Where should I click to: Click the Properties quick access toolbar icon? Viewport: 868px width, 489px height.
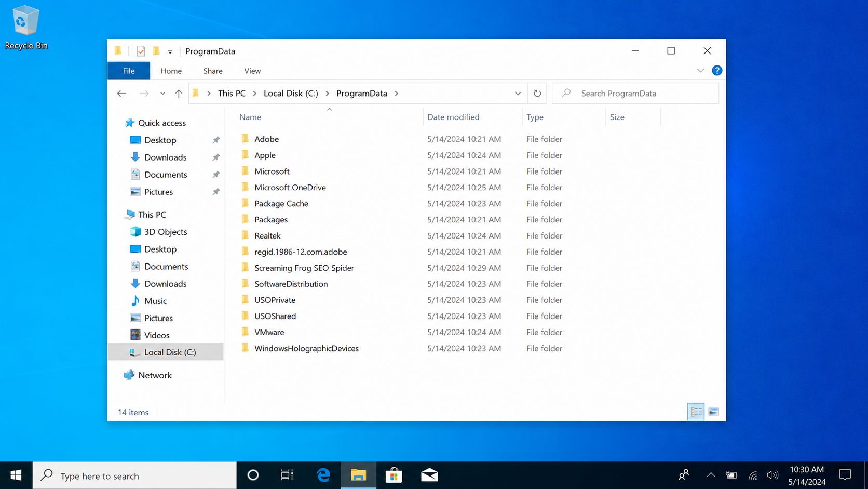pyautogui.click(x=141, y=51)
